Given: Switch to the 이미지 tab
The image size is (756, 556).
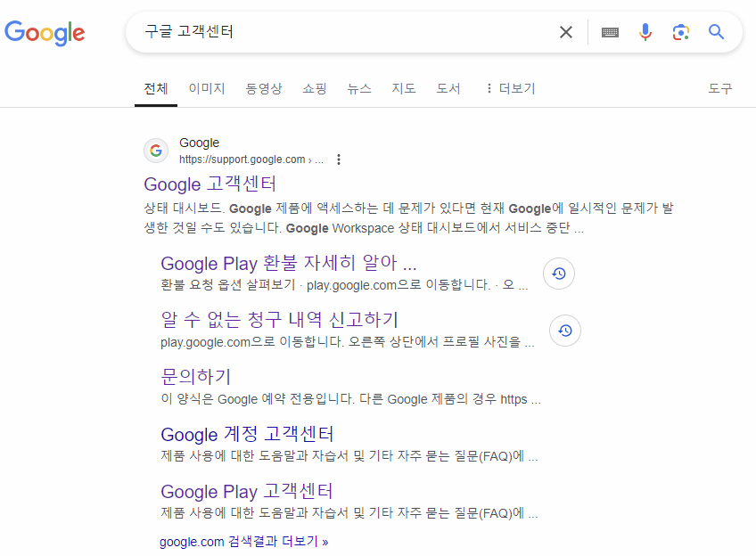Looking at the screenshot, I should 207,88.
